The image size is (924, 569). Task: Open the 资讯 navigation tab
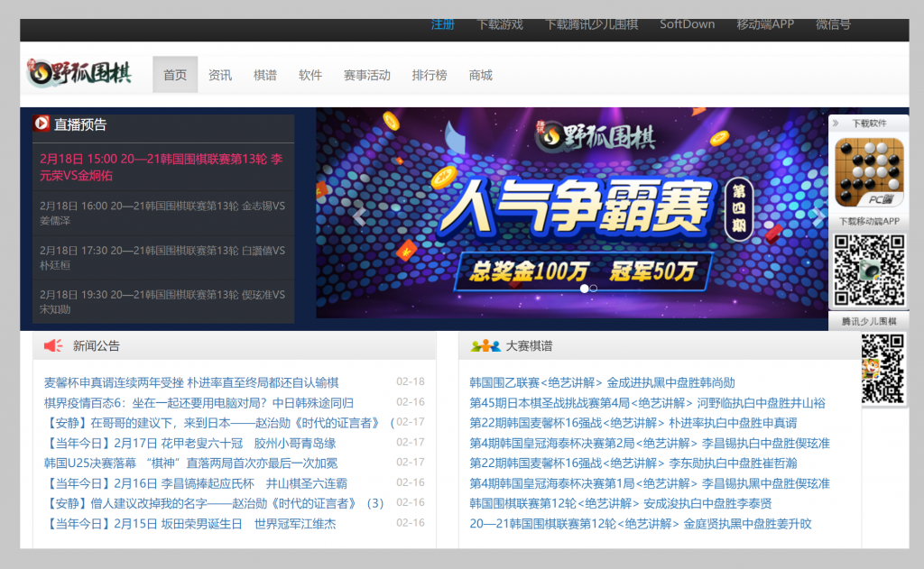220,75
